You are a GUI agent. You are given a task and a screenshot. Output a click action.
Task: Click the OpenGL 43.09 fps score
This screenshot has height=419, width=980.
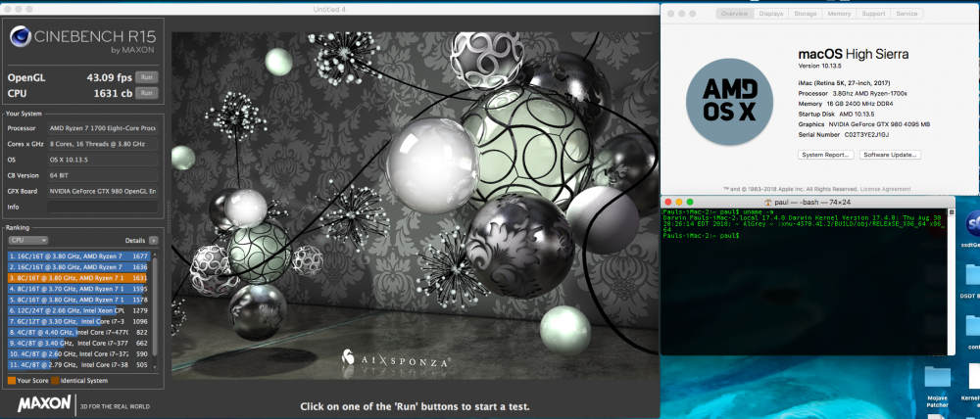[110, 78]
